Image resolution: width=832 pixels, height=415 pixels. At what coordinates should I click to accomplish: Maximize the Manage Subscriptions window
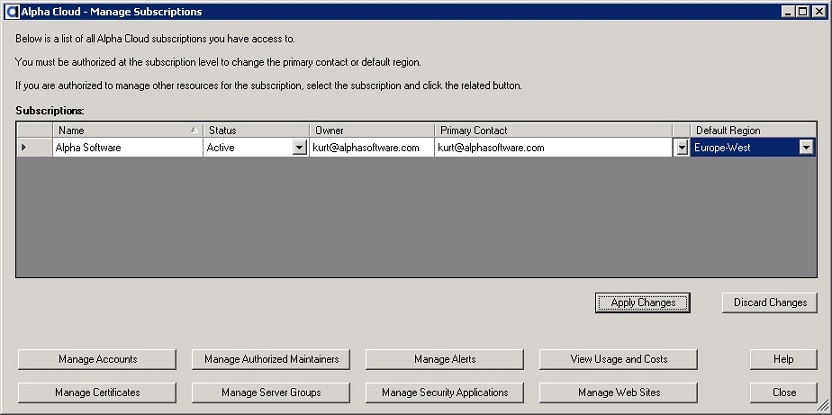[x=803, y=11]
